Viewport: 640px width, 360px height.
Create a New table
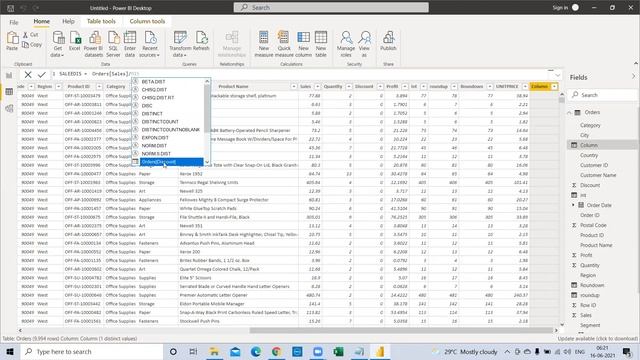click(x=321, y=44)
